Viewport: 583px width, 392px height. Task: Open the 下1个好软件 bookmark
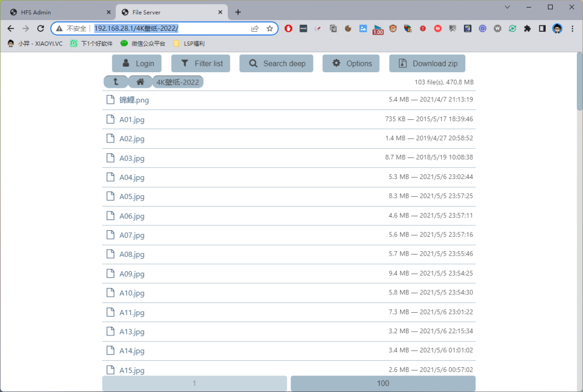[91, 44]
